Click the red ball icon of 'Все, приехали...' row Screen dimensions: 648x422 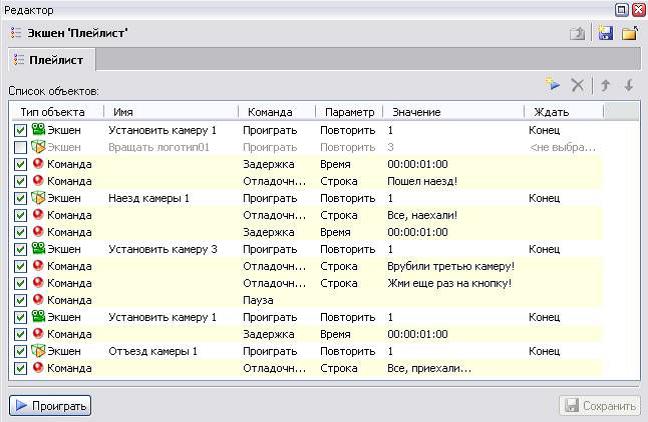coord(38,367)
